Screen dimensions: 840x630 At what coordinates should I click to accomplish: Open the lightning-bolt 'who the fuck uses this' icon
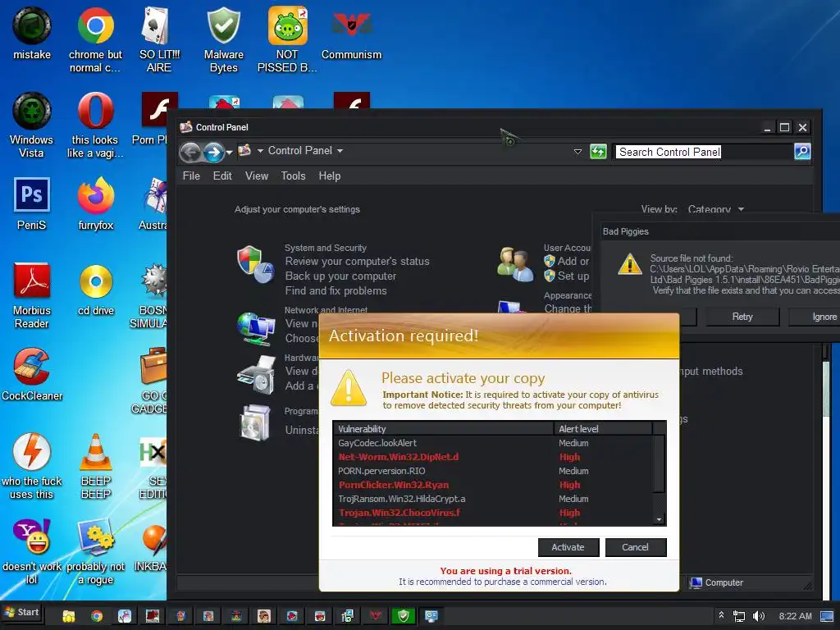coord(32,466)
